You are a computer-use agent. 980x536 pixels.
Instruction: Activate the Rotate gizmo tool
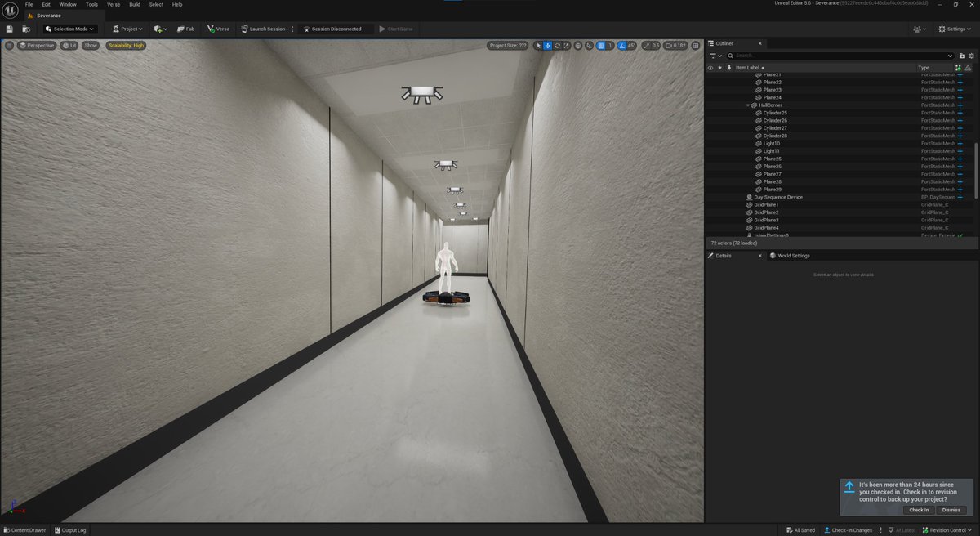click(x=556, y=46)
